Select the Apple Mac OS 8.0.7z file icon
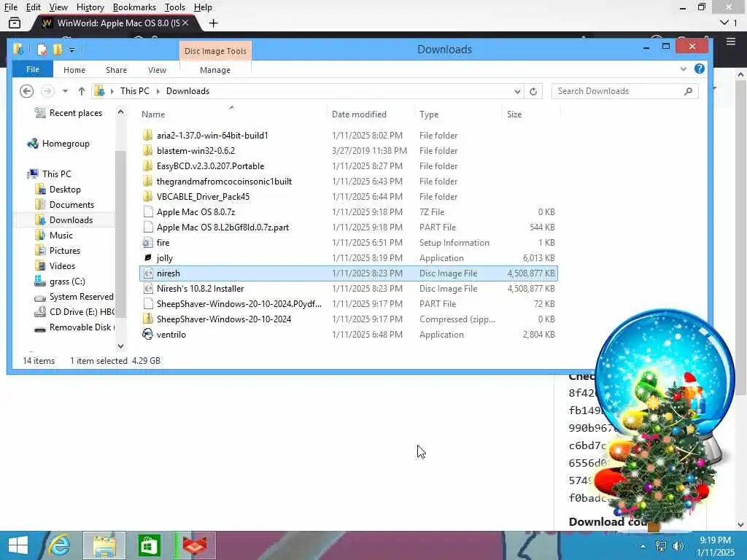 [x=148, y=212]
